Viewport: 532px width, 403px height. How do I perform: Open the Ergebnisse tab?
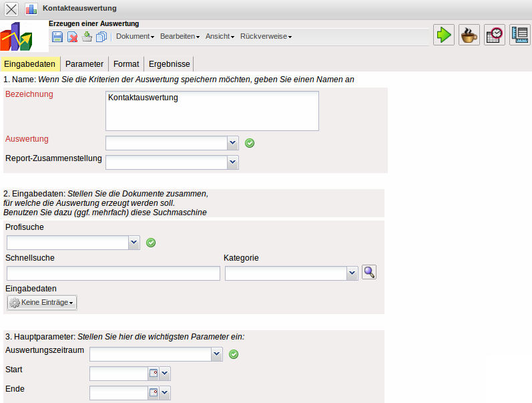tap(169, 64)
